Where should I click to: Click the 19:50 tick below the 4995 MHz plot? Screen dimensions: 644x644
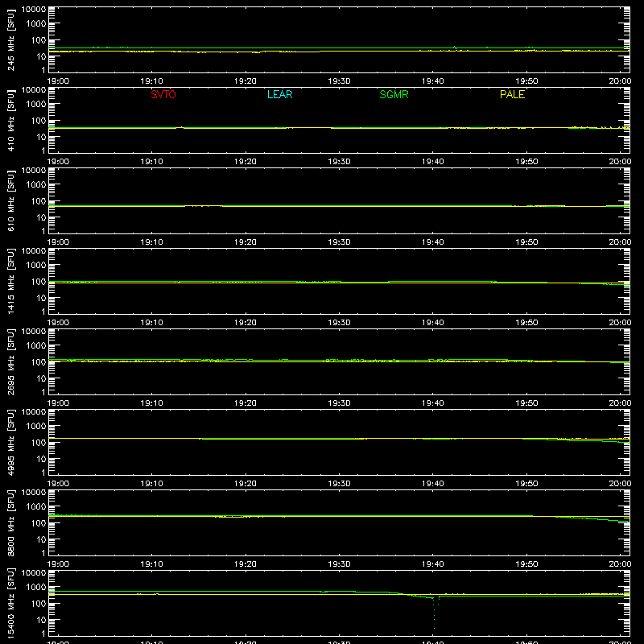526,484
